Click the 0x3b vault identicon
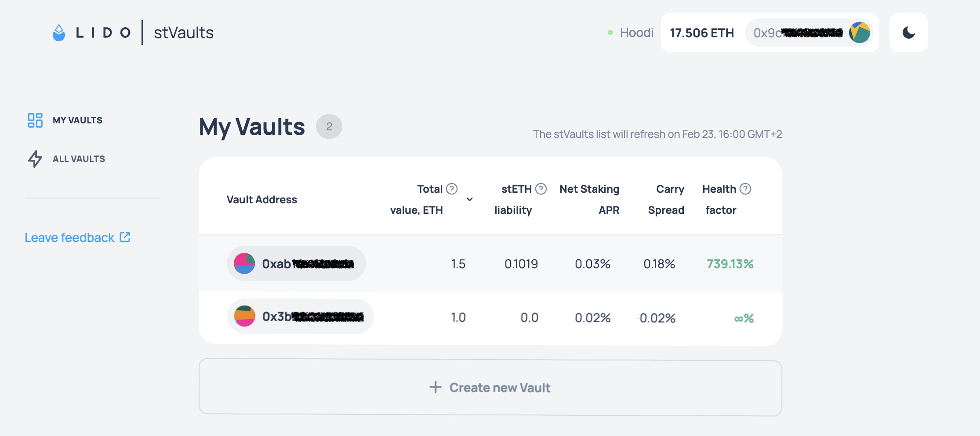This screenshot has height=436, width=980. 245,316
